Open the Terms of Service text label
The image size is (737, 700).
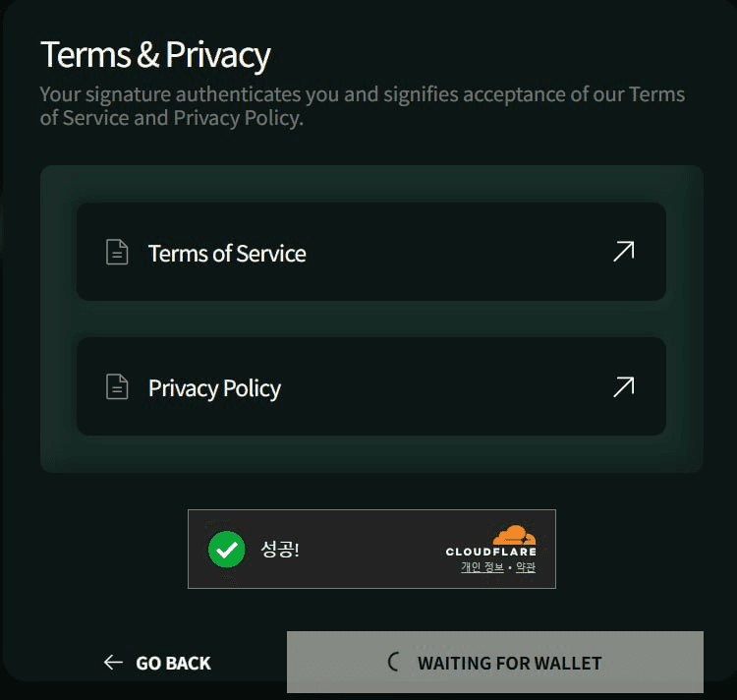tap(227, 254)
